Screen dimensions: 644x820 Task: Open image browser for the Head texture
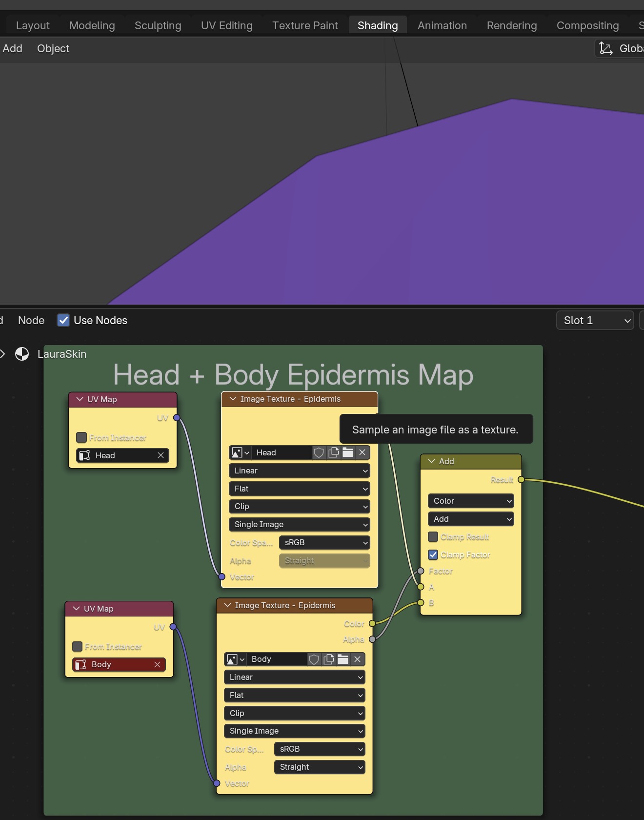pos(240,452)
